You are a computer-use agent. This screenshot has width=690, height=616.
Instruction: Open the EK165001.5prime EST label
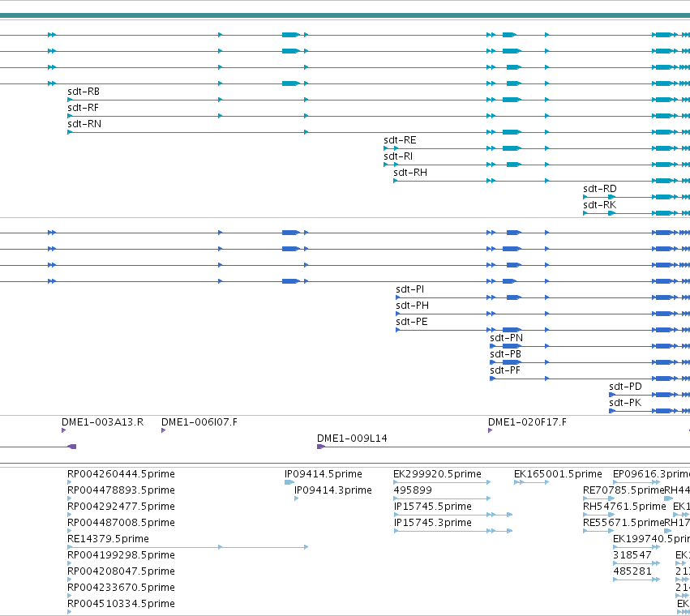click(x=558, y=474)
